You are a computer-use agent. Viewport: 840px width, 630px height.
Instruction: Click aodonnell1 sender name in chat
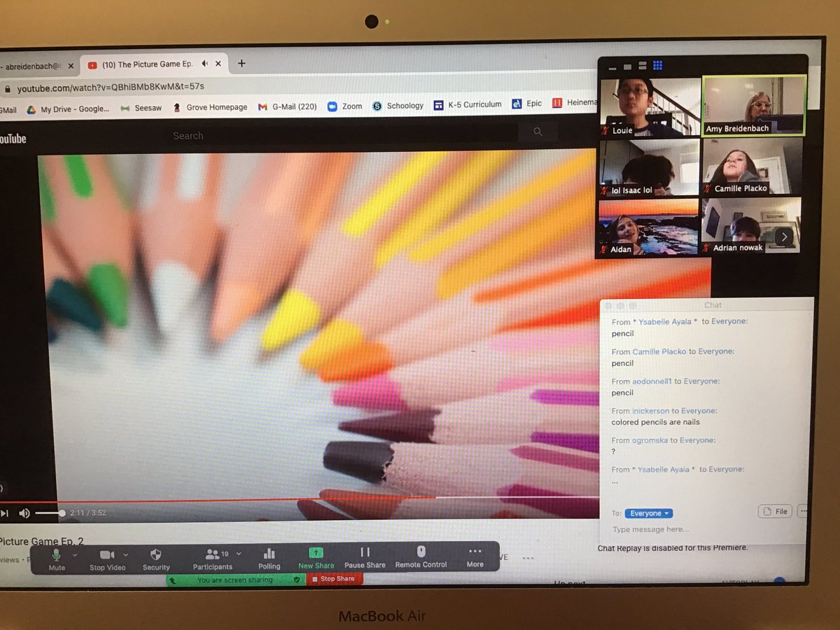point(652,381)
